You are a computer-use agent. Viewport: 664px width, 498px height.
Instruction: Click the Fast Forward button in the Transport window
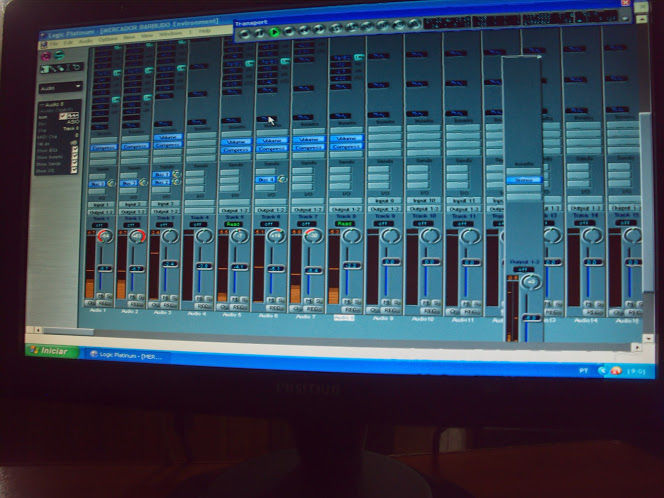click(x=319, y=29)
